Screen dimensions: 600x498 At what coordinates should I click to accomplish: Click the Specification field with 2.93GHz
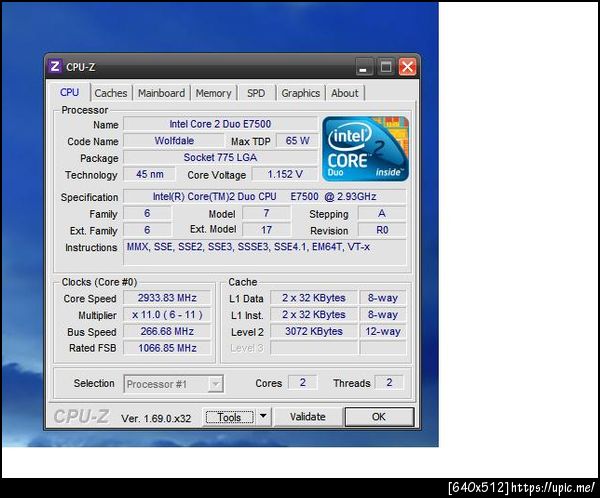(264, 196)
